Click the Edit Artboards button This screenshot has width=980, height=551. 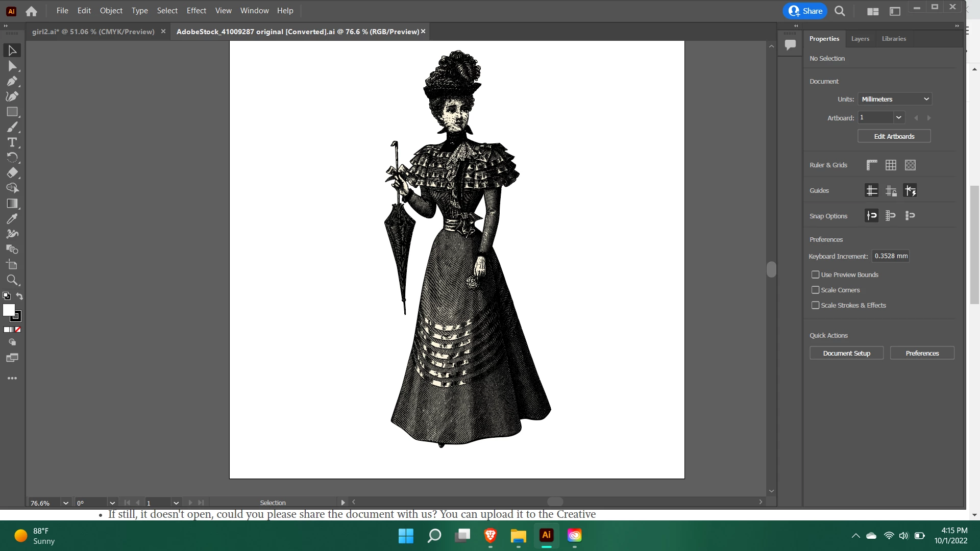(x=894, y=136)
